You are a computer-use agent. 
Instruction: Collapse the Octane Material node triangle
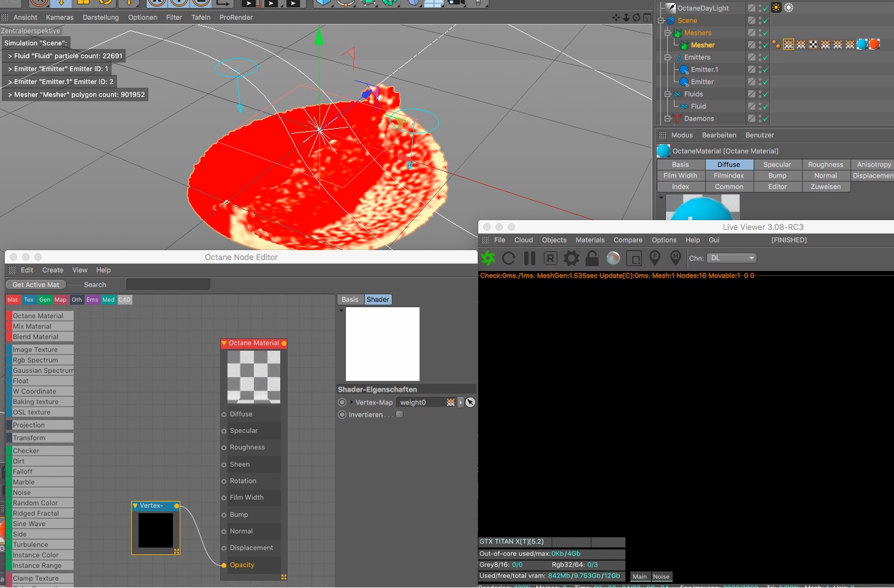pos(224,343)
